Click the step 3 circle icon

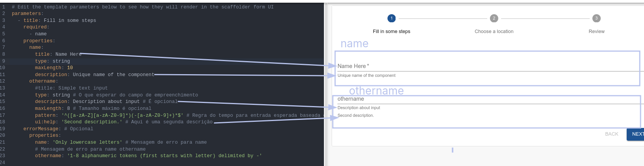[x=596, y=18]
